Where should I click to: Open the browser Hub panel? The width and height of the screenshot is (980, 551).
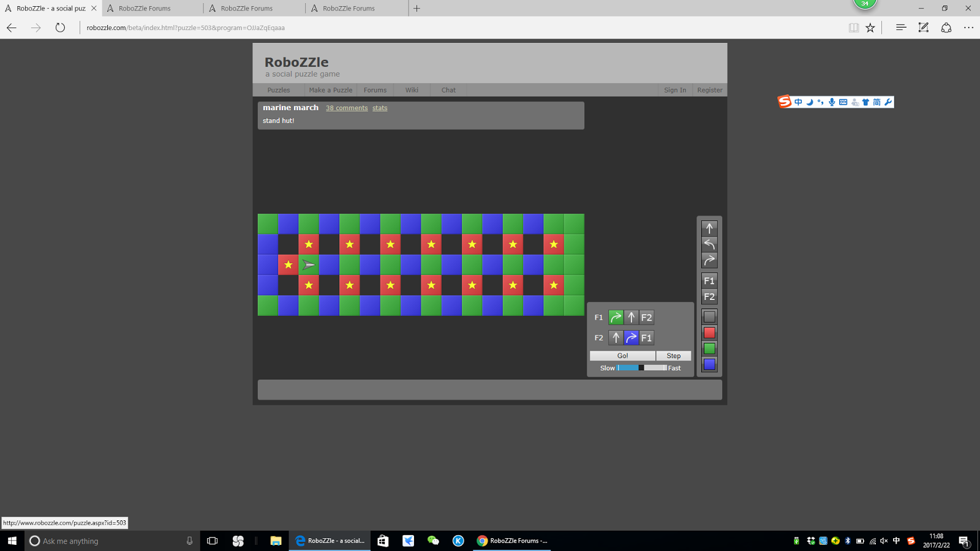tap(901, 28)
